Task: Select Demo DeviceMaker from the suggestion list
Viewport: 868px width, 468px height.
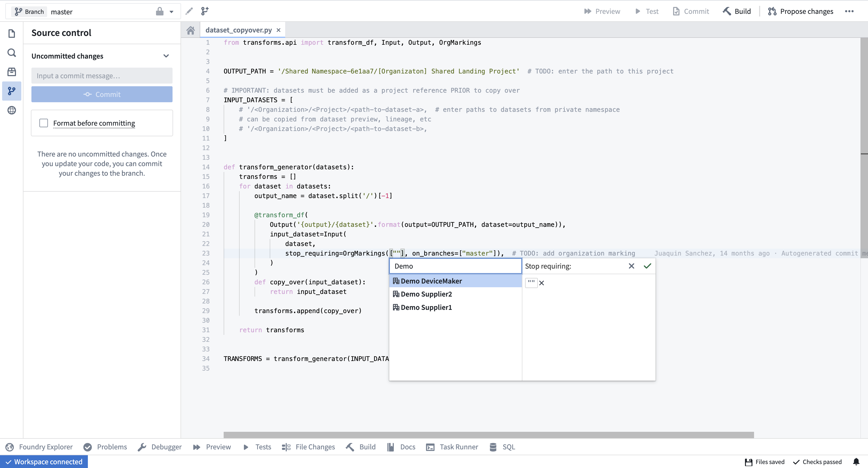Action: point(431,281)
